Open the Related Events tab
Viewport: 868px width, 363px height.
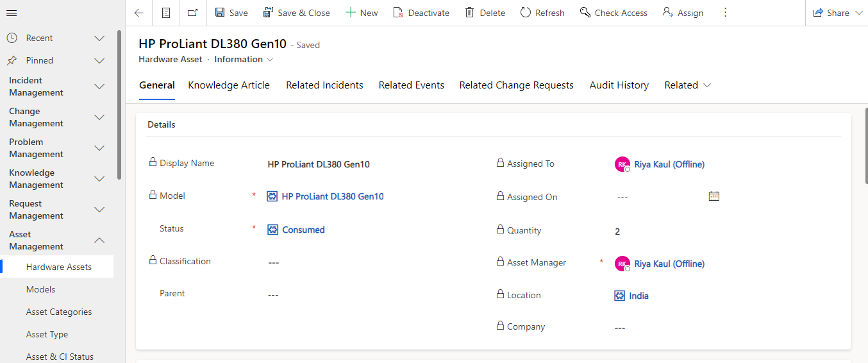[412, 85]
